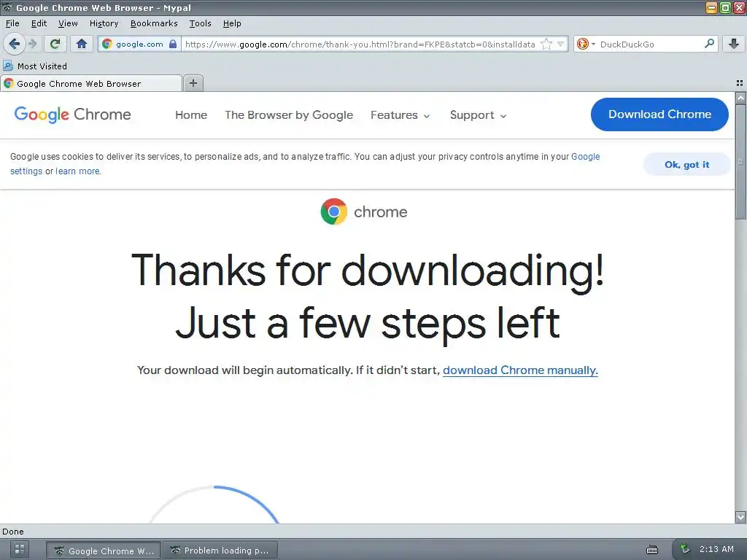
Task: Click the vertical scrollbar thumb
Action: pos(740,161)
